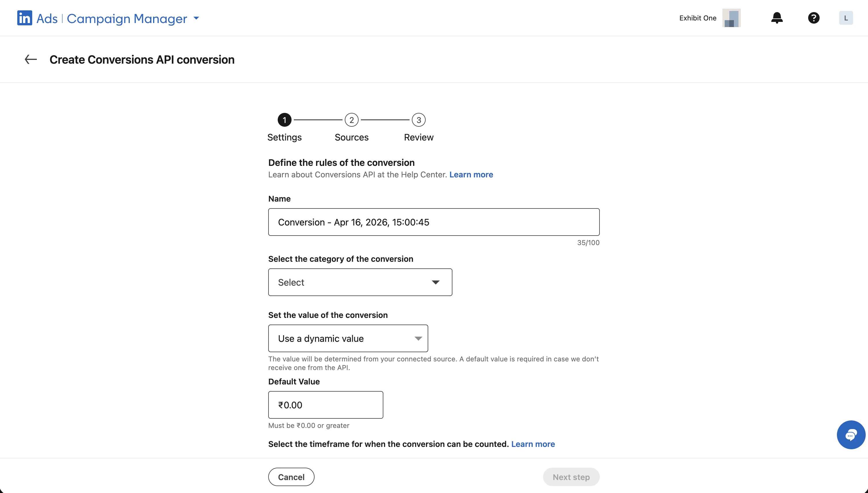Open the Help Center question mark icon
868x493 pixels.
[x=814, y=18]
